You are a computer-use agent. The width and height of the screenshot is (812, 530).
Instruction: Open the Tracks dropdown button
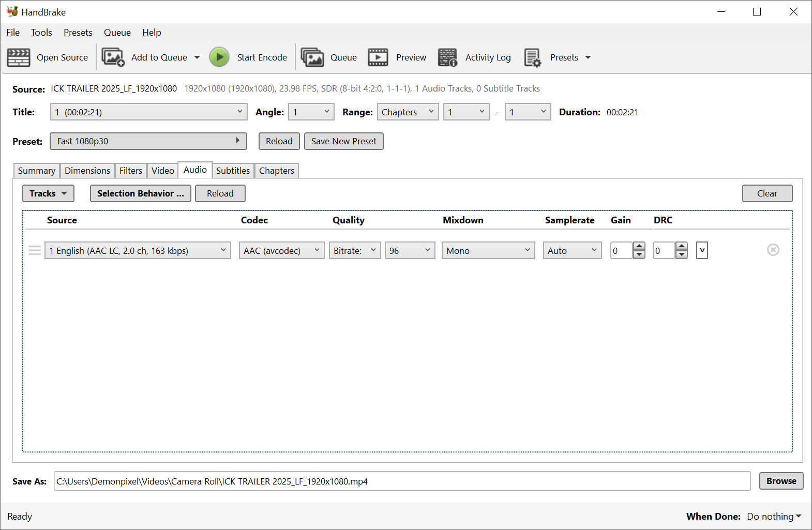48,193
